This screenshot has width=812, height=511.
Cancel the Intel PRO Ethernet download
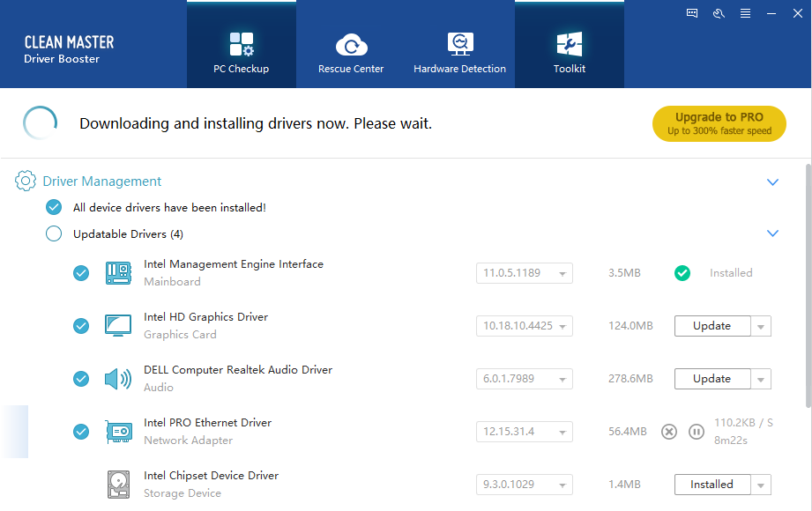669,432
